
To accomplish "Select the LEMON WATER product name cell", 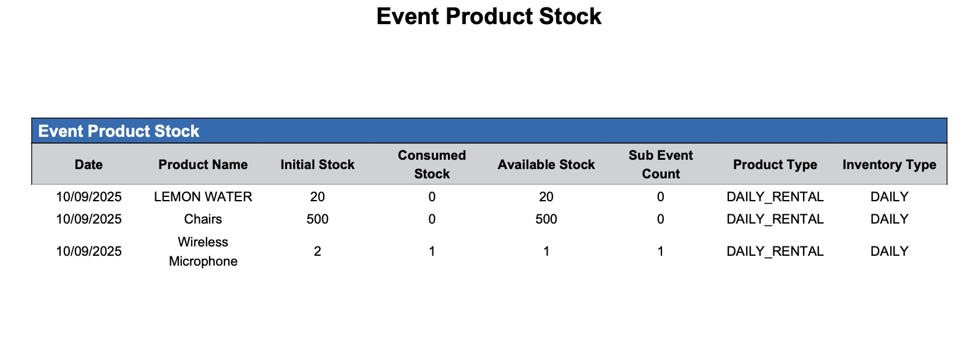I will point(203,197).
